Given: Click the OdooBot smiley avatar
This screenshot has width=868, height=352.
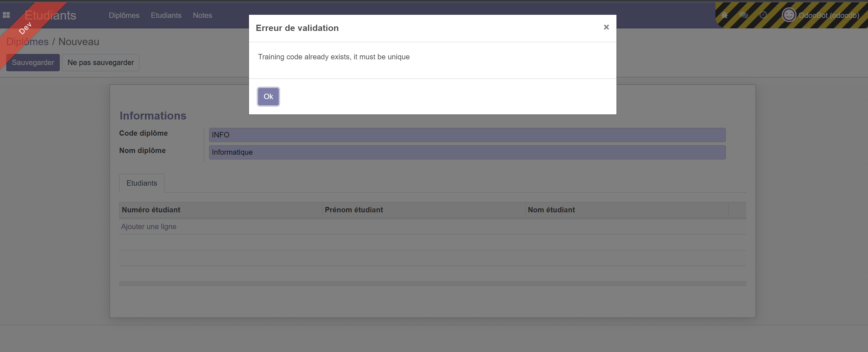Looking at the screenshot, I should point(789,15).
